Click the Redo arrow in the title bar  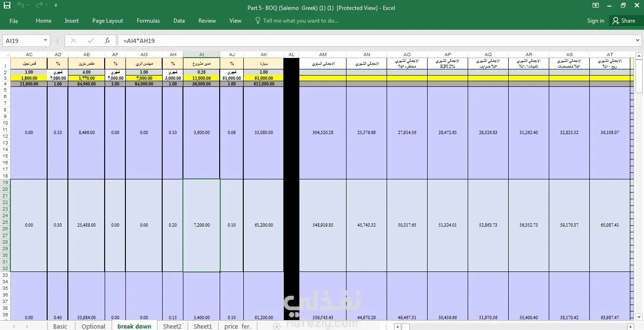click(40, 5)
